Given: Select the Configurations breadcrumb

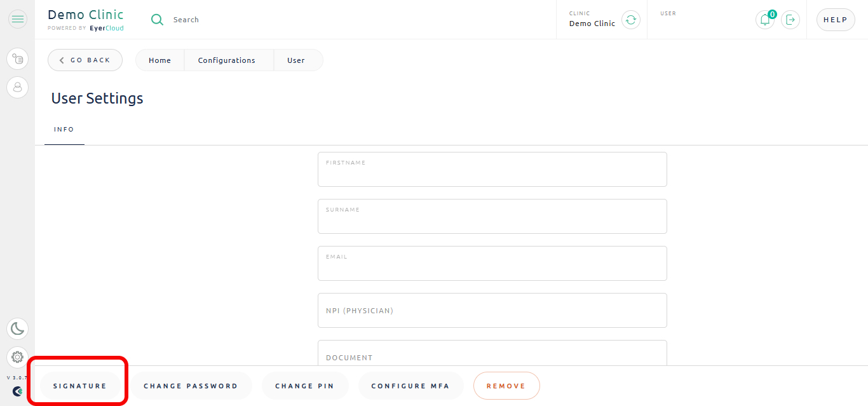Looking at the screenshot, I should click(227, 60).
